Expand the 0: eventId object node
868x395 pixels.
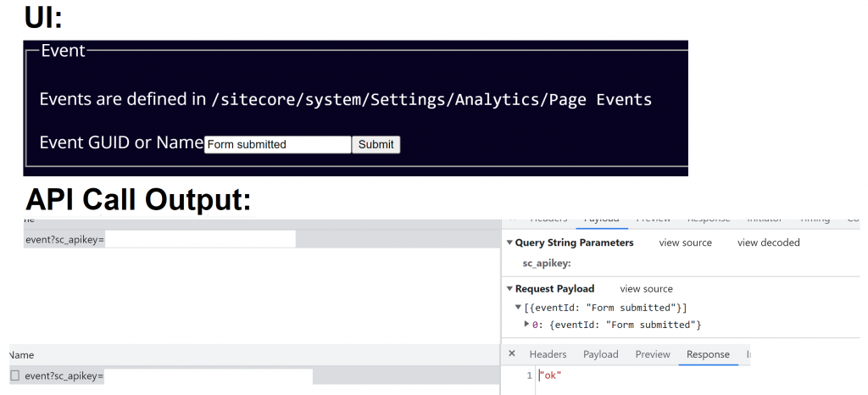click(x=526, y=325)
